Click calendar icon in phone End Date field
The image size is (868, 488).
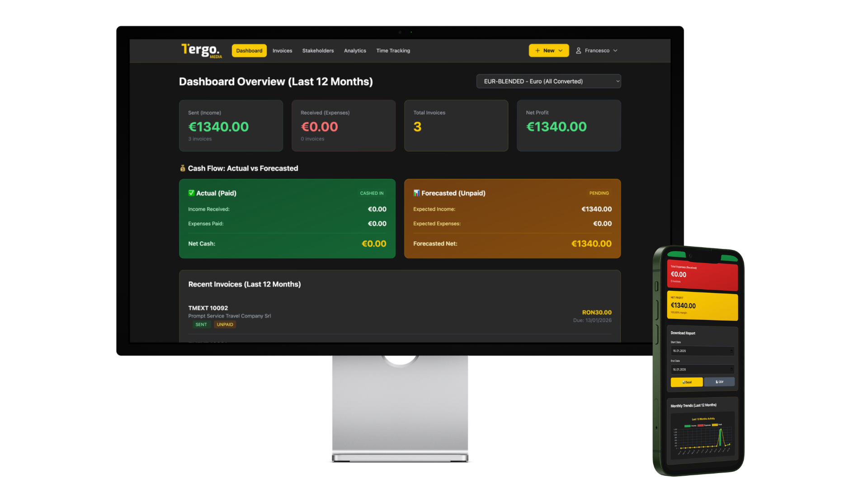pos(731,369)
